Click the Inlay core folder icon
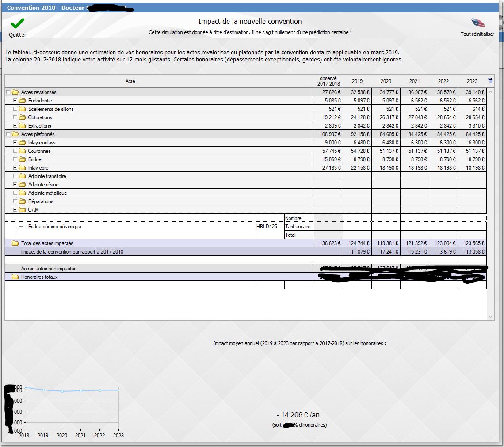504x447 pixels. (22, 168)
